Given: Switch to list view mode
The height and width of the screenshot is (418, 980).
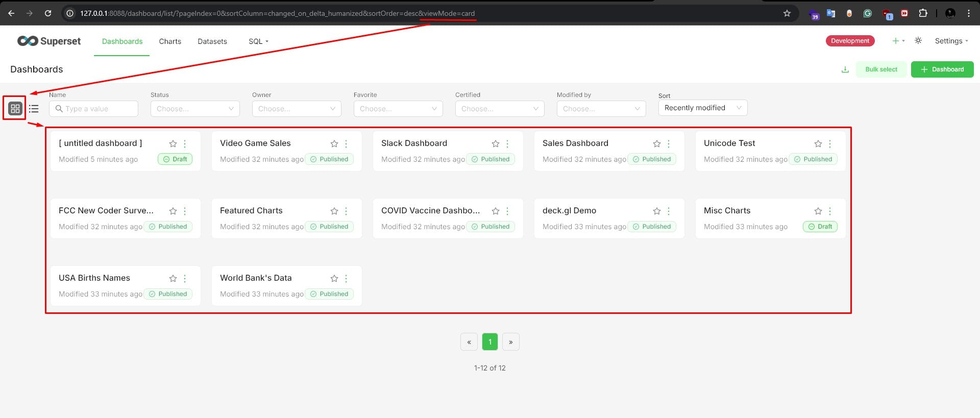Looking at the screenshot, I should tap(34, 109).
